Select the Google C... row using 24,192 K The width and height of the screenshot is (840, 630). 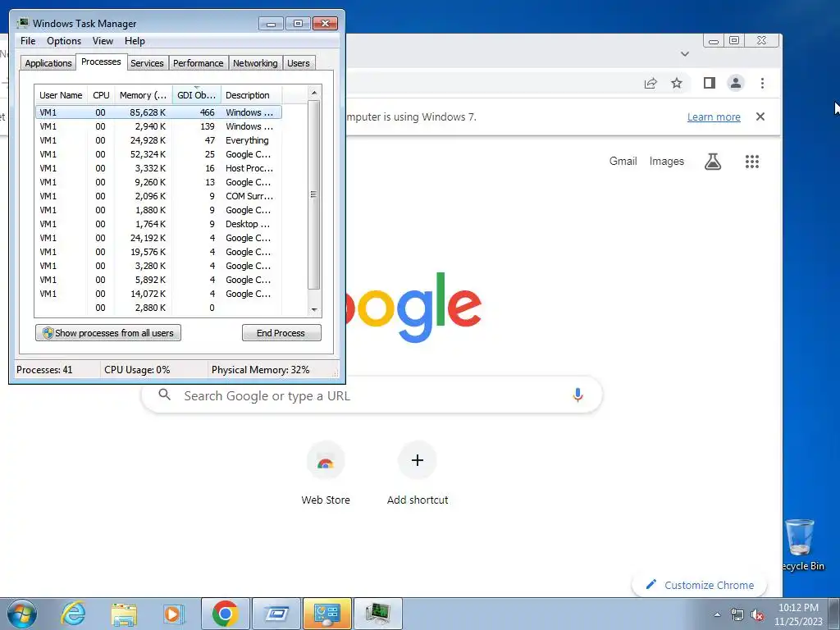pos(158,238)
